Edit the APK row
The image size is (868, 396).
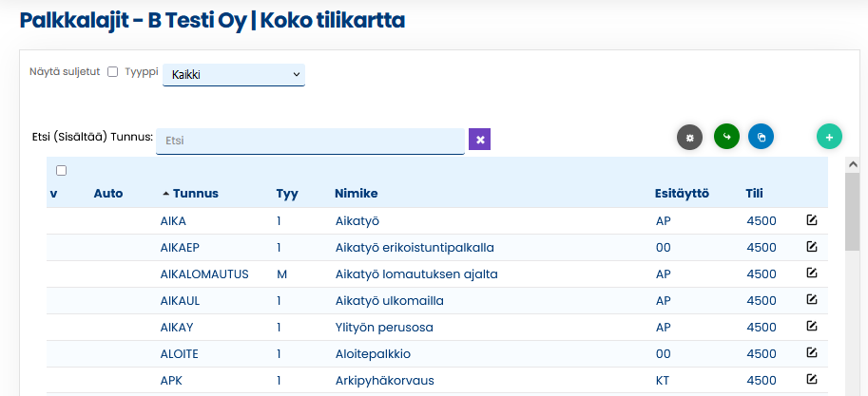coord(811,380)
